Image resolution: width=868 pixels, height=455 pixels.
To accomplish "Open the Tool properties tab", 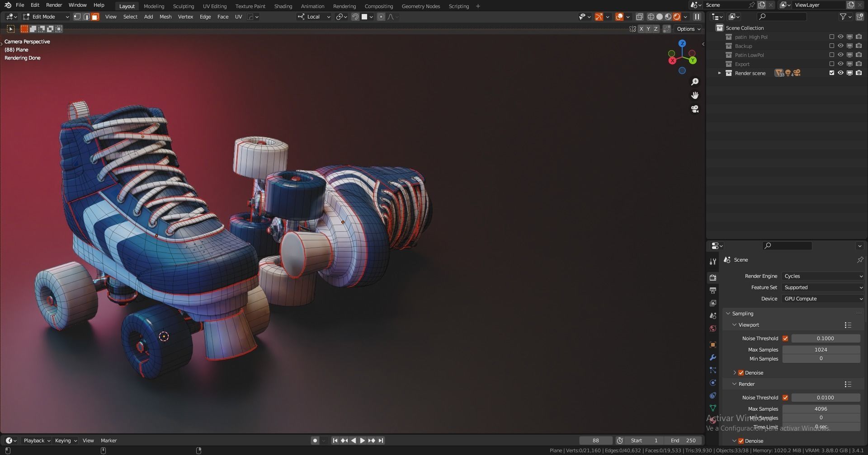I will click(713, 262).
